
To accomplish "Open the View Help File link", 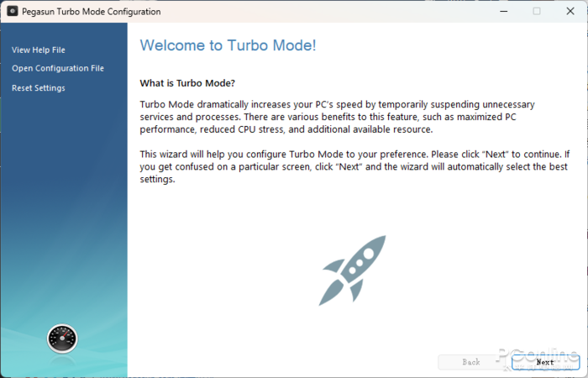I will click(39, 50).
